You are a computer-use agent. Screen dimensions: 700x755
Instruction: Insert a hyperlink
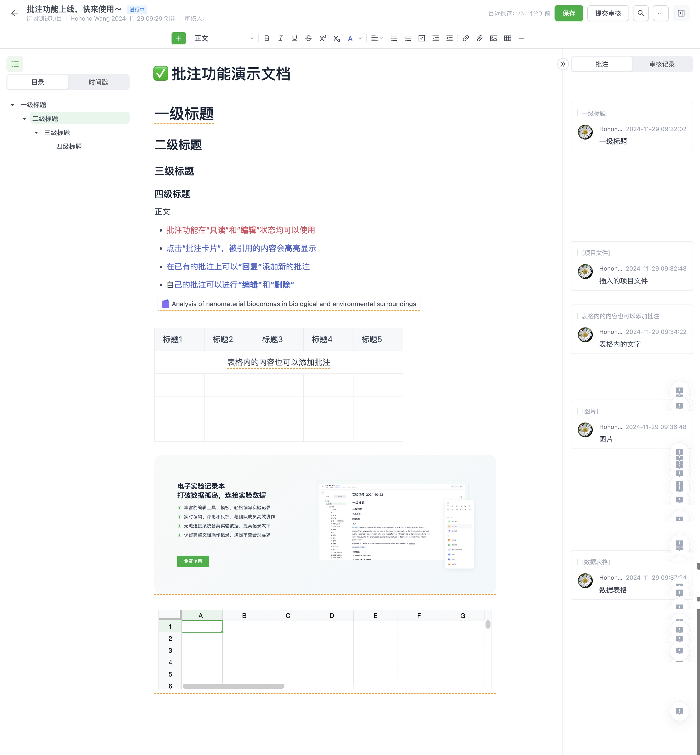[466, 38]
